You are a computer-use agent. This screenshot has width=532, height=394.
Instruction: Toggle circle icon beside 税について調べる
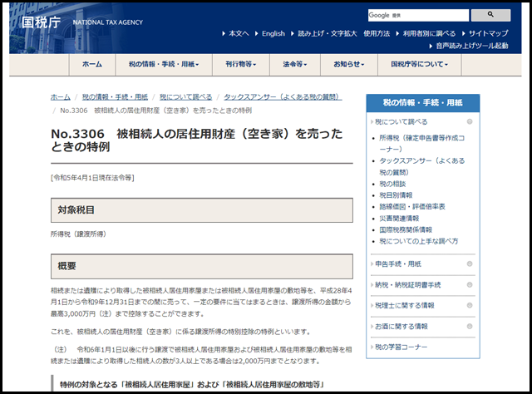470,121
